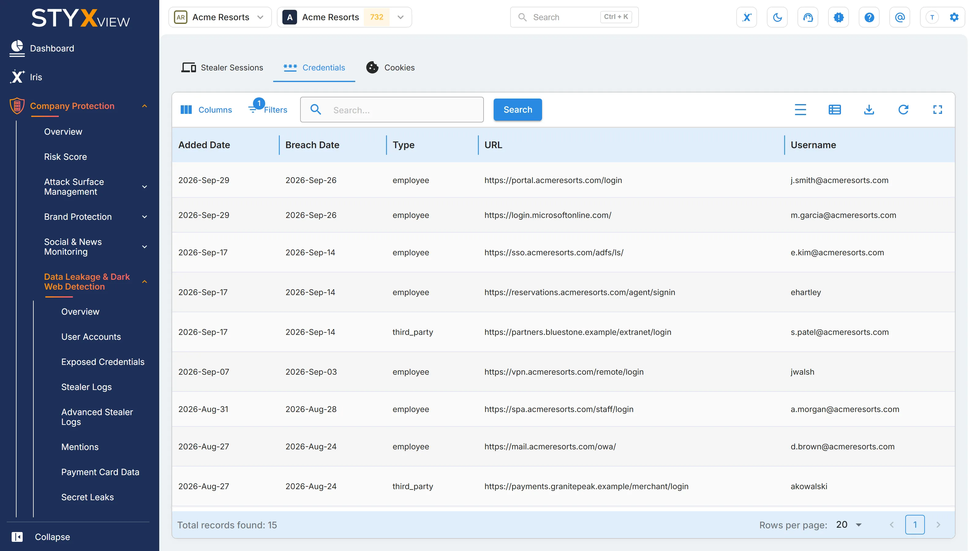The image size is (980, 551).
Task: Open Iris from the sidebar
Action: (x=26, y=77)
